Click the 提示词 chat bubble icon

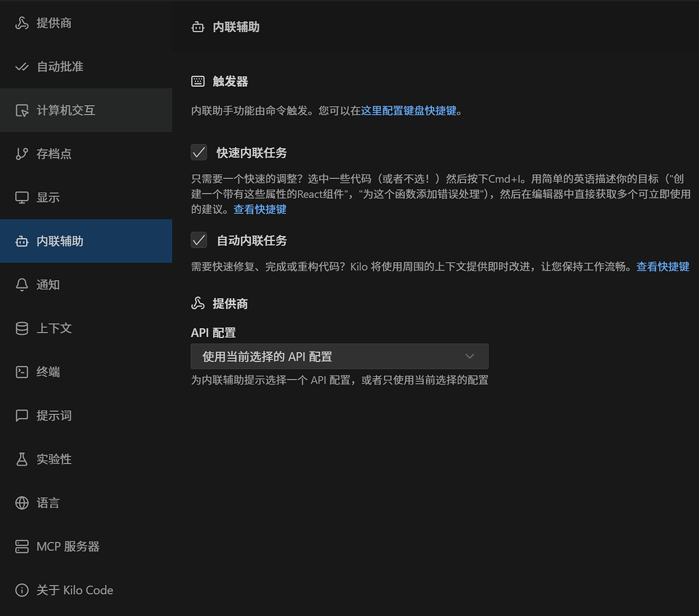click(x=21, y=416)
